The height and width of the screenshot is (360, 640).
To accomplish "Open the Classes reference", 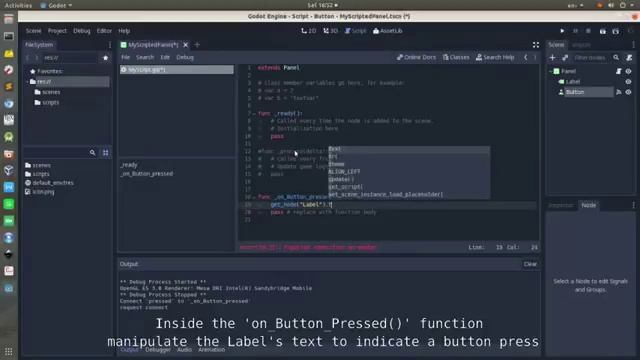I will tap(456, 58).
